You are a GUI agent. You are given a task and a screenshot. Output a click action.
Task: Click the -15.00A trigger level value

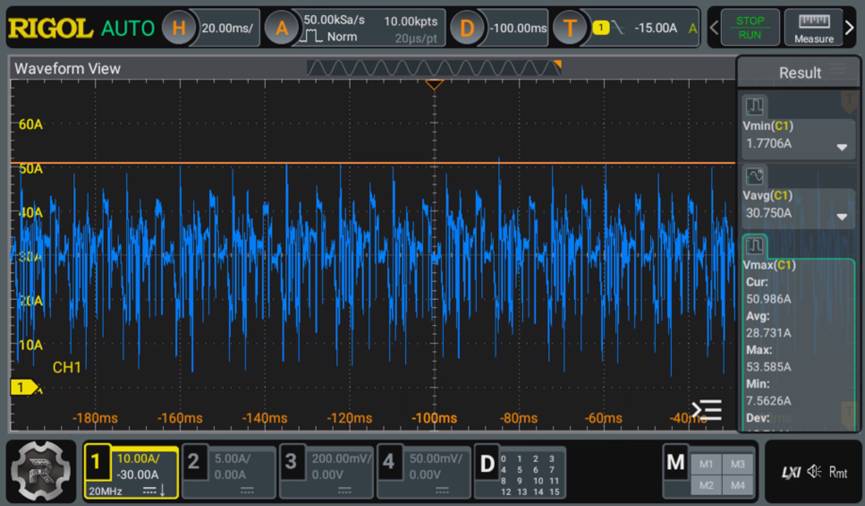click(655, 28)
